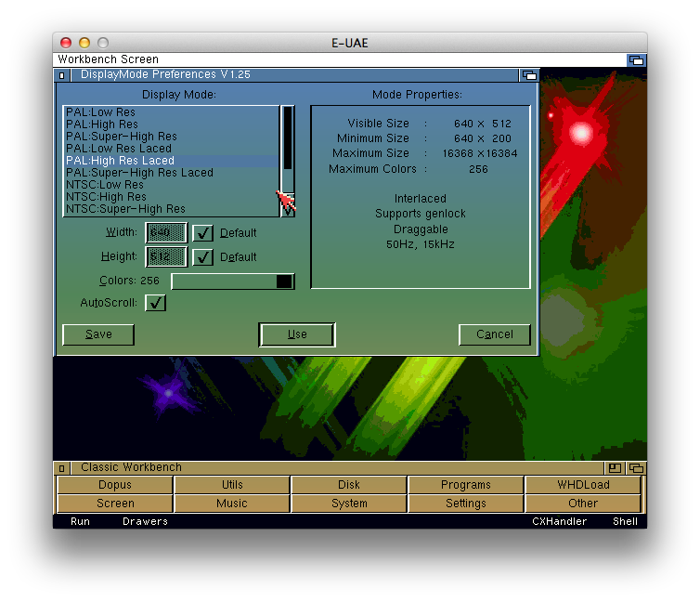Open the Disk menu button
Screen dimensions: 700x602
click(349, 485)
